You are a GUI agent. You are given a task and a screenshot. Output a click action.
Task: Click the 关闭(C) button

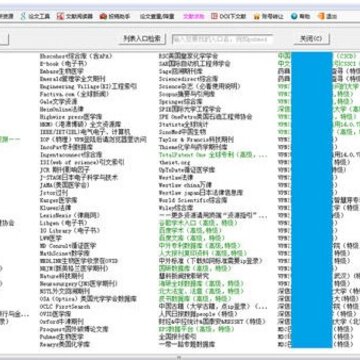coord(311,39)
